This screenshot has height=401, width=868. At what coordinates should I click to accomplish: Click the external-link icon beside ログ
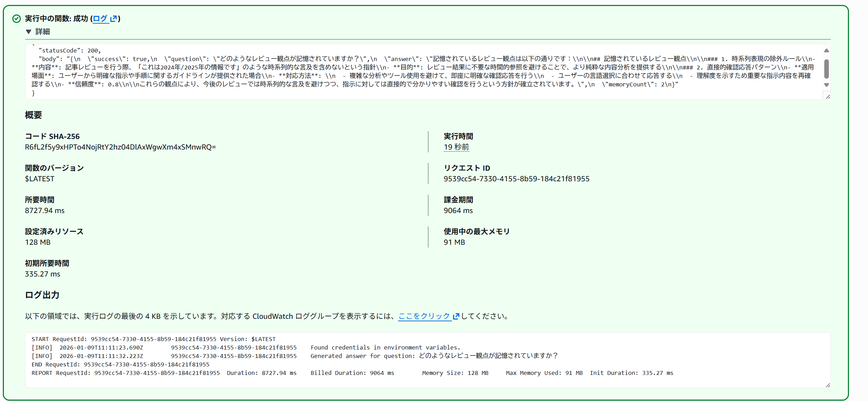114,19
